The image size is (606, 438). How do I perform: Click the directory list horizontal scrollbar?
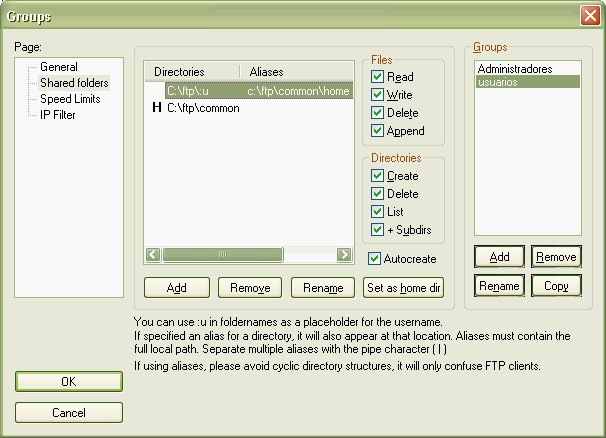click(250, 254)
